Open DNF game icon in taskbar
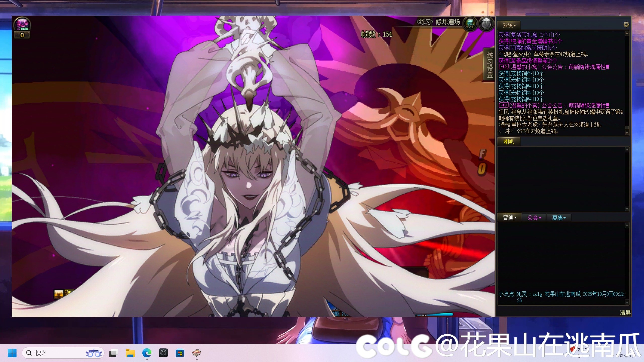 point(197,353)
